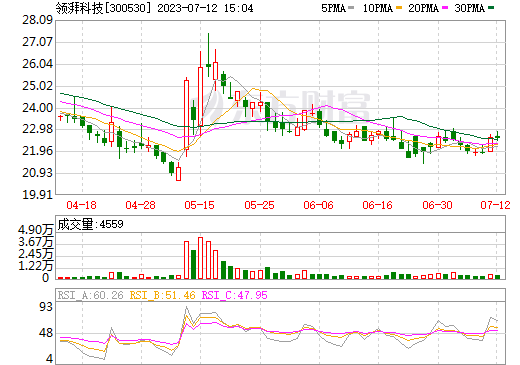The width and height of the screenshot is (520, 365).
Task: Click the 30PMA green legend swatch
Action: pyautogui.click(x=491, y=7)
